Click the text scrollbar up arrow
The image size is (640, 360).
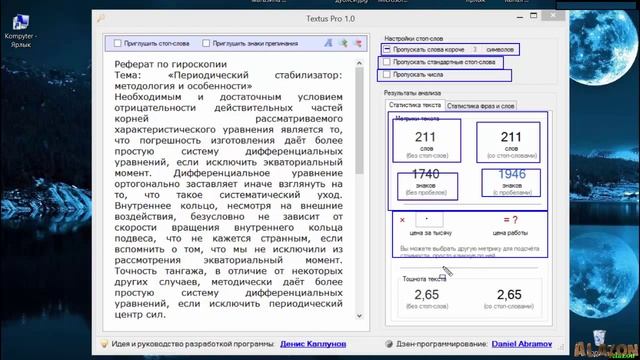click(x=359, y=63)
